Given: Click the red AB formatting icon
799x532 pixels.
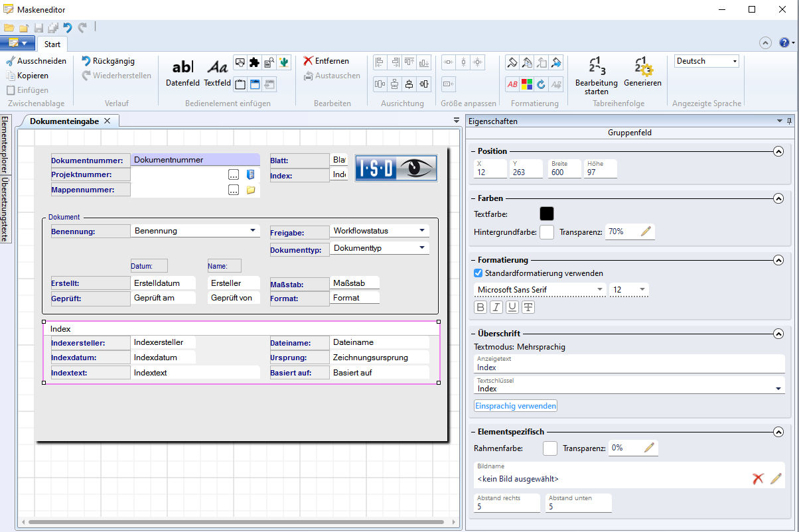Looking at the screenshot, I should coord(512,84).
